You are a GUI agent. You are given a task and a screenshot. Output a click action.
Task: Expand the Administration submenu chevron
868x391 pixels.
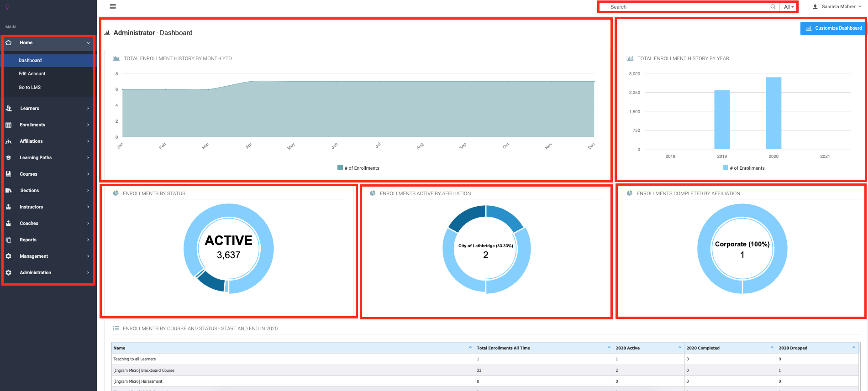[x=88, y=273]
